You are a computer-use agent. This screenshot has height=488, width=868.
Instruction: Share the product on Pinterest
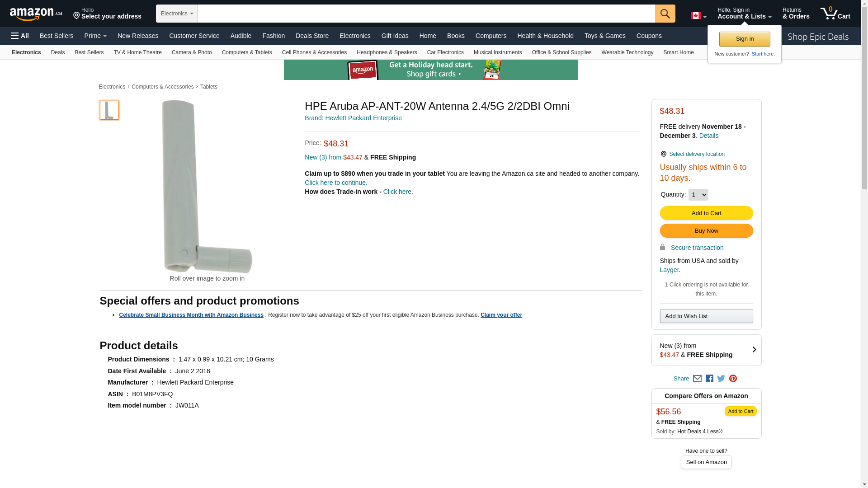[733, 379]
